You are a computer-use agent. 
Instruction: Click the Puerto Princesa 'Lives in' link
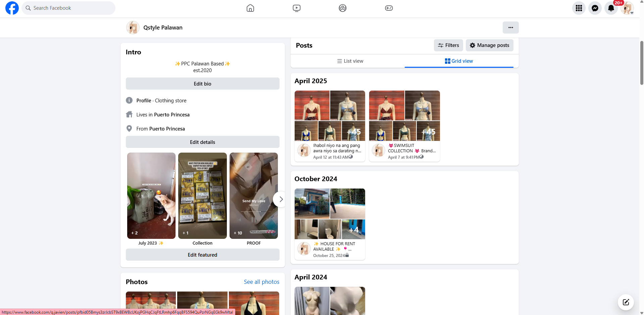tap(172, 115)
